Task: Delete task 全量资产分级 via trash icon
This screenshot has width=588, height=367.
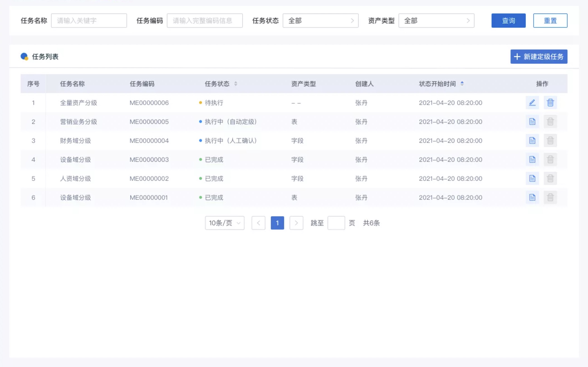Action: click(550, 103)
